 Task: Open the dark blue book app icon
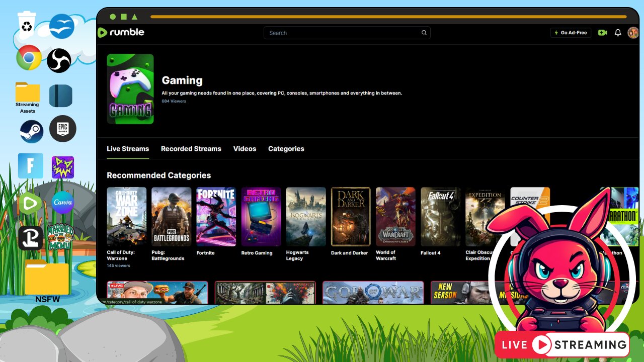(x=61, y=96)
